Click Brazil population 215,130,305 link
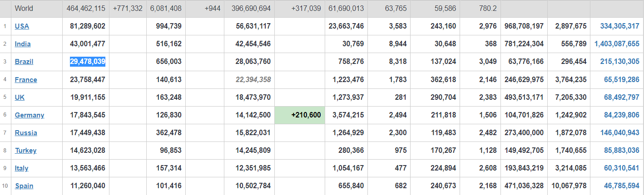The image size is (644, 195). pos(619,62)
